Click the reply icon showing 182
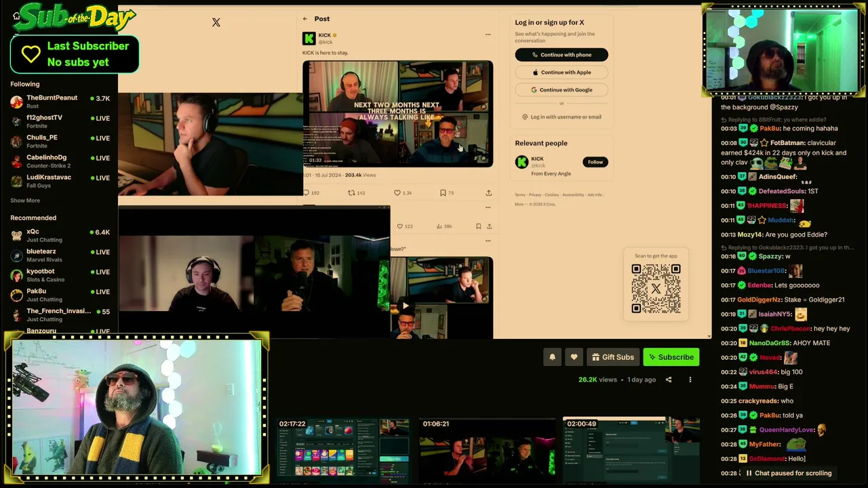 click(307, 193)
